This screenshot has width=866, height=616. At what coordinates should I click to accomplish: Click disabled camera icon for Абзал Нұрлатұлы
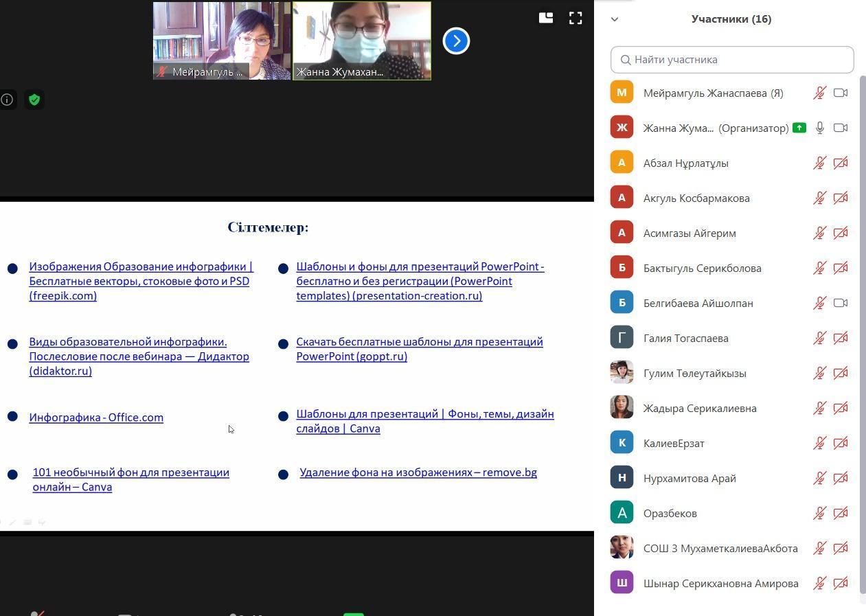tap(841, 163)
